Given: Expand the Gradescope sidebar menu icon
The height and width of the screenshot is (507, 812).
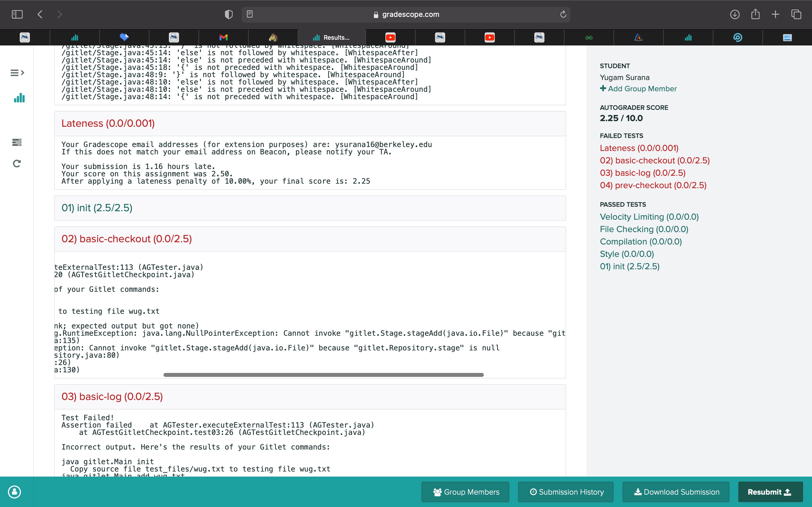Looking at the screenshot, I should (x=17, y=73).
